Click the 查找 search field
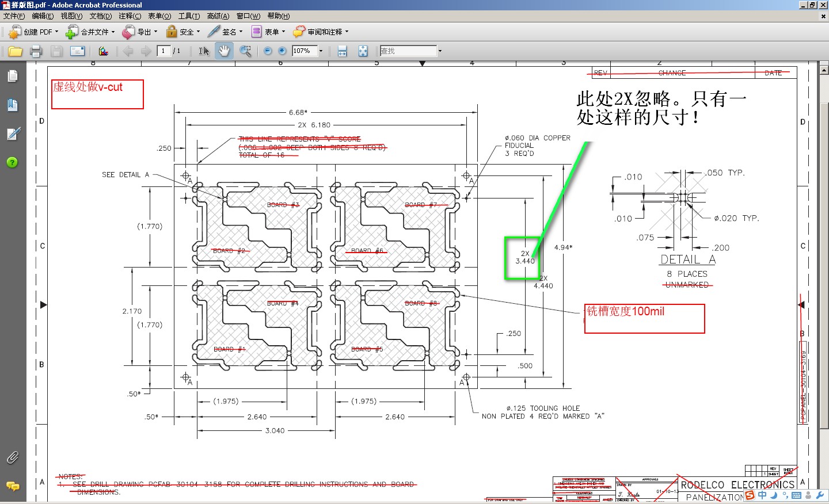Image resolution: width=829 pixels, height=504 pixels. (408, 51)
